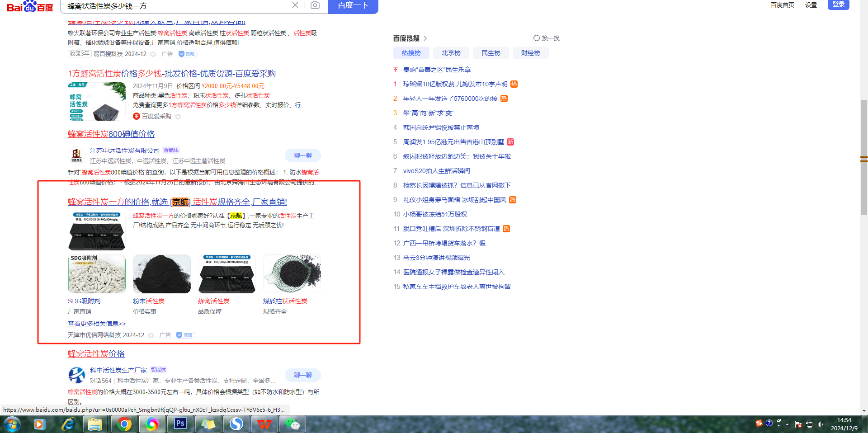The image size is (868, 433).
Task: Open 百度首页 link in header
Action: tap(783, 5)
